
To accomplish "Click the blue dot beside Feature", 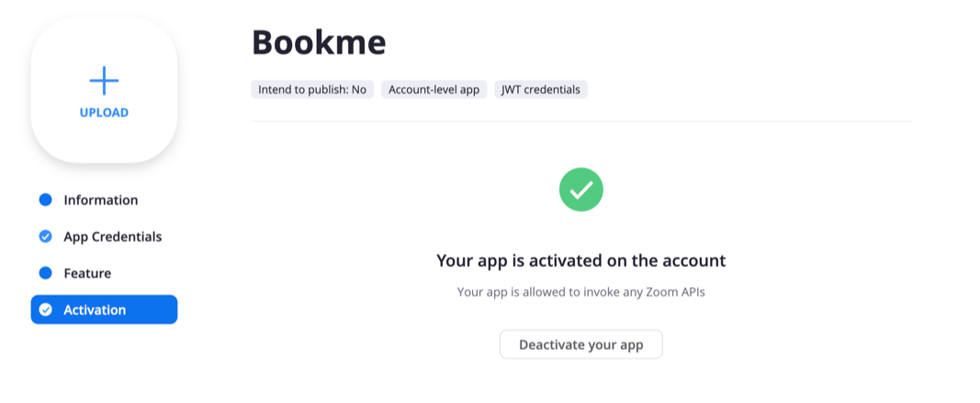I will (x=45, y=274).
